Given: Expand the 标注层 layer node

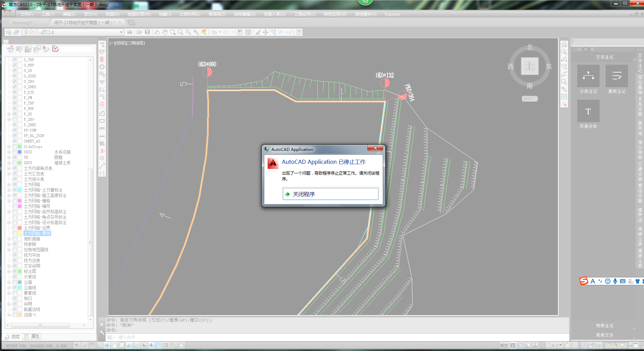Looking at the screenshot, I should click(9, 271).
